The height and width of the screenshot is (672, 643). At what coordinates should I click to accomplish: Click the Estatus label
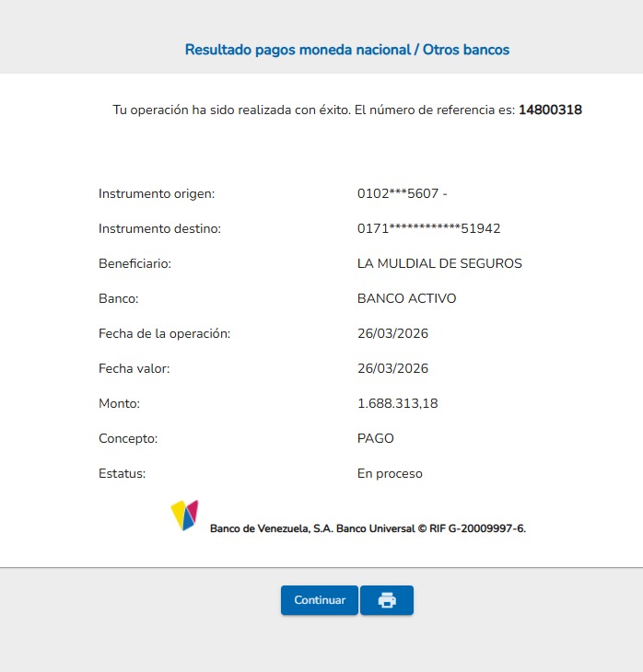point(123,473)
